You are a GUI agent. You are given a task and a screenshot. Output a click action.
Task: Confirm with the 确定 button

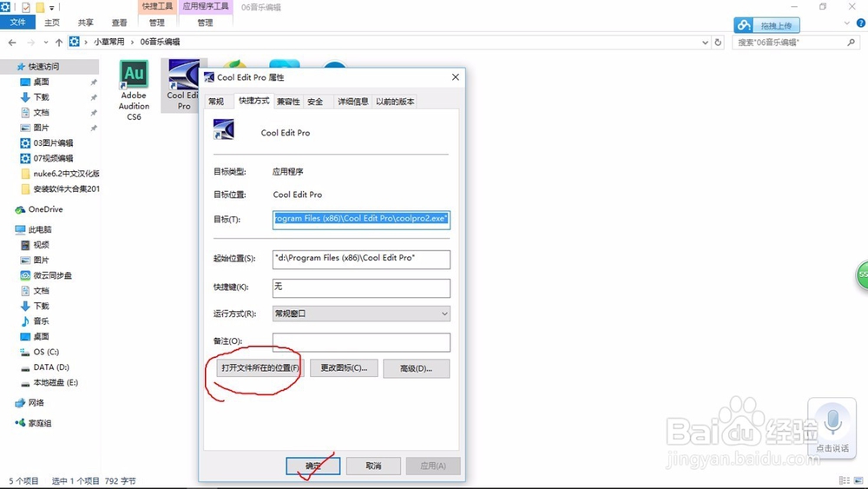[x=312, y=466]
